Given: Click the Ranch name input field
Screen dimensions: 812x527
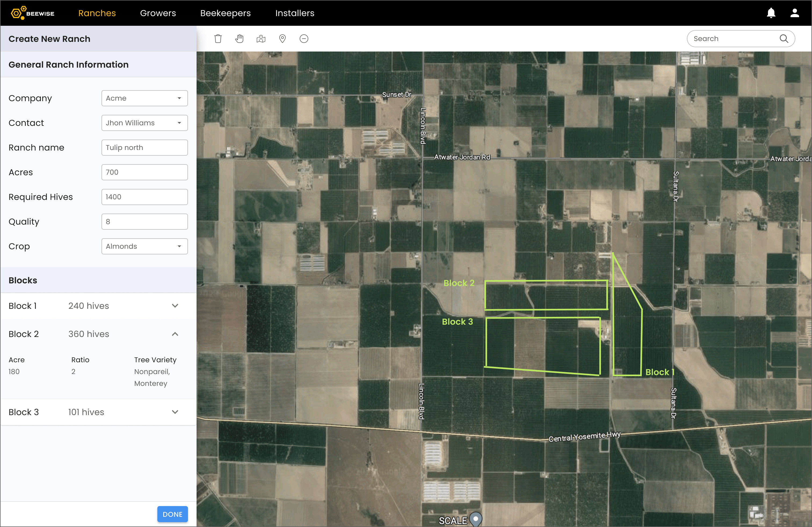Looking at the screenshot, I should click(x=144, y=148).
